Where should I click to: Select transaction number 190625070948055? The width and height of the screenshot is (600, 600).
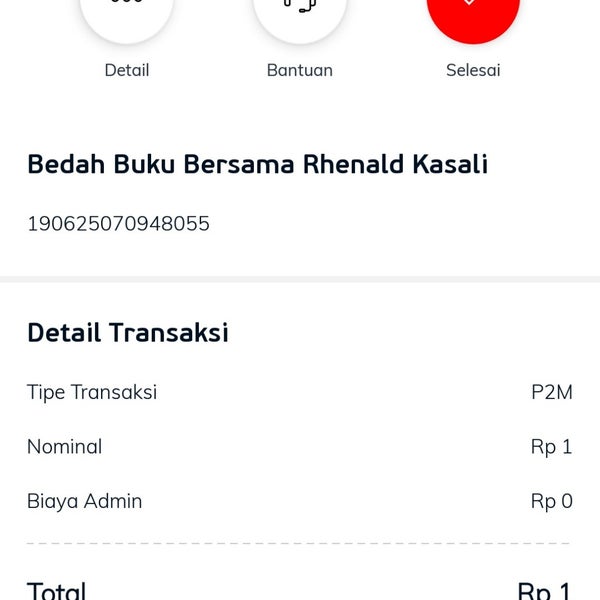[x=118, y=223]
